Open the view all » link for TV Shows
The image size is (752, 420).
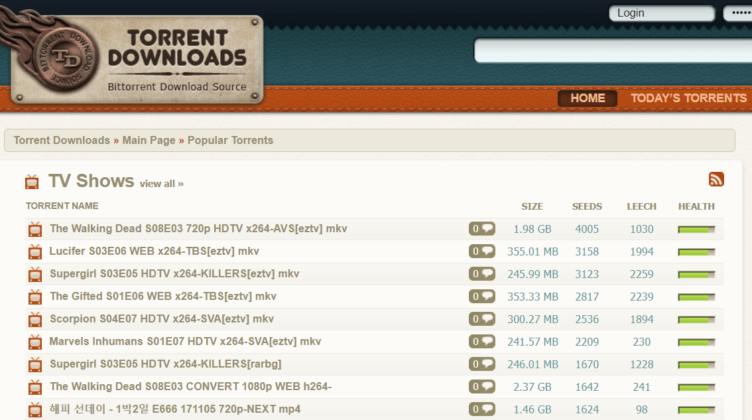click(x=162, y=184)
